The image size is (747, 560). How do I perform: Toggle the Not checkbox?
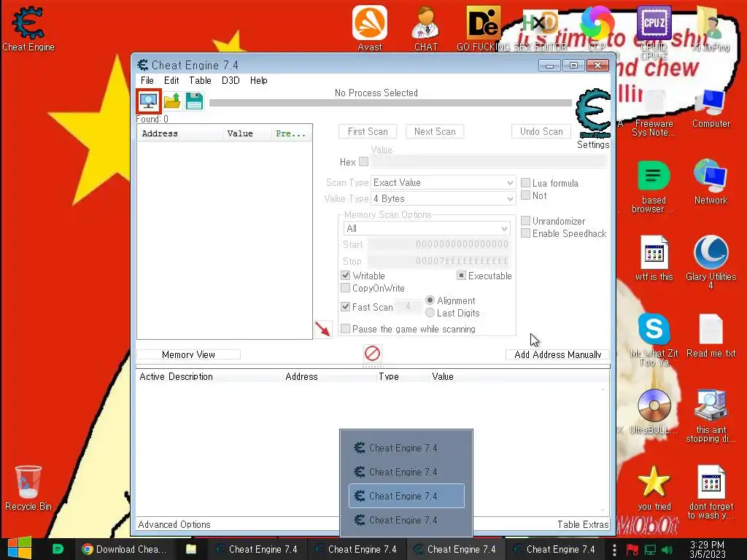point(525,195)
